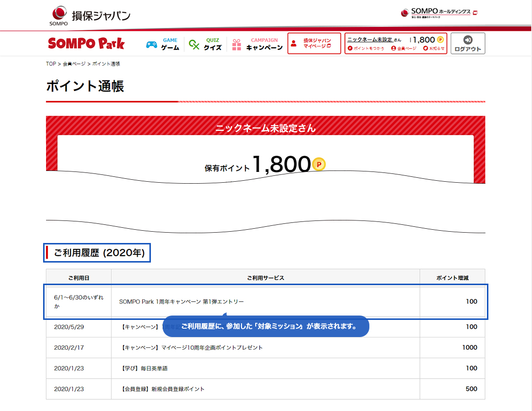Click 保有ポイント label text
The width and height of the screenshot is (532, 411).
tap(227, 168)
